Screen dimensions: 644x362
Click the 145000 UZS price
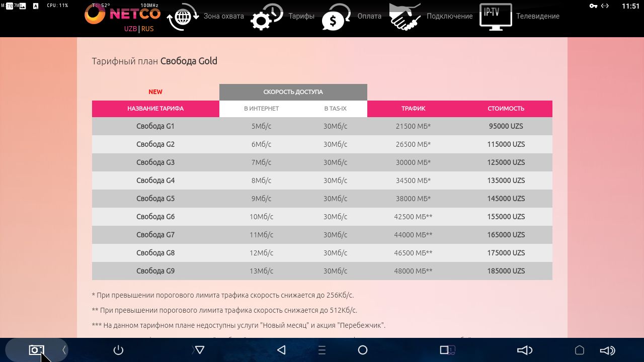(x=506, y=199)
